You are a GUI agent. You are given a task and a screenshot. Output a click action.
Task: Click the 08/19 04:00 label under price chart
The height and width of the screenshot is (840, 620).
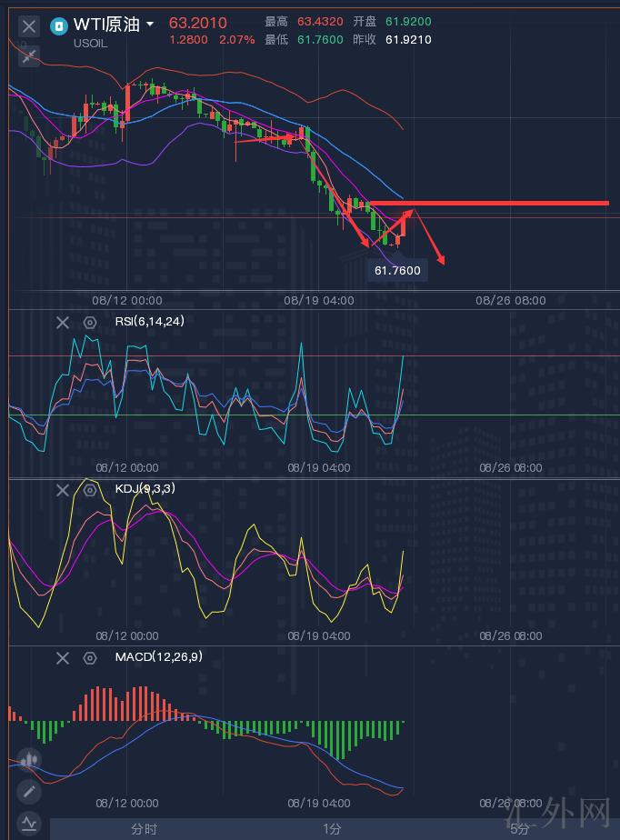[319, 301]
